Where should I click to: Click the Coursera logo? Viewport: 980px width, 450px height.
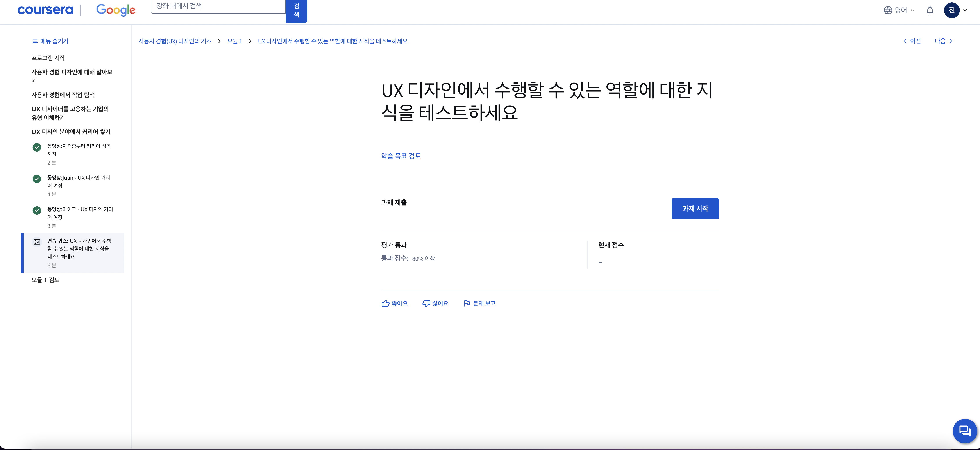click(x=45, y=10)
